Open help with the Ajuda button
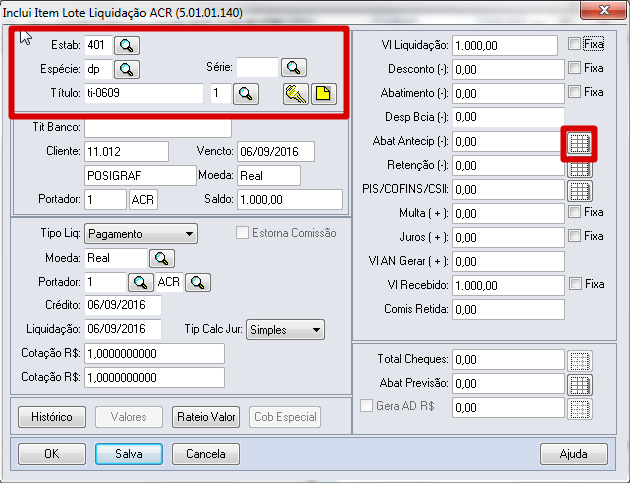Viewport: 630px width, 483px height. click(x=574, y=454)
